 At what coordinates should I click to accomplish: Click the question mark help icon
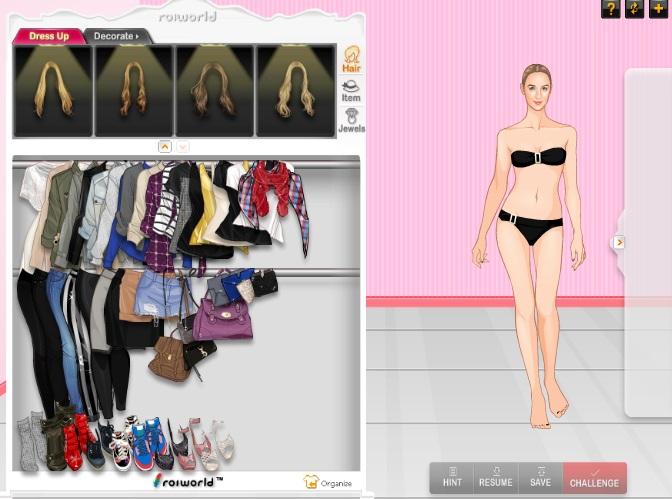tap(609, 9)
